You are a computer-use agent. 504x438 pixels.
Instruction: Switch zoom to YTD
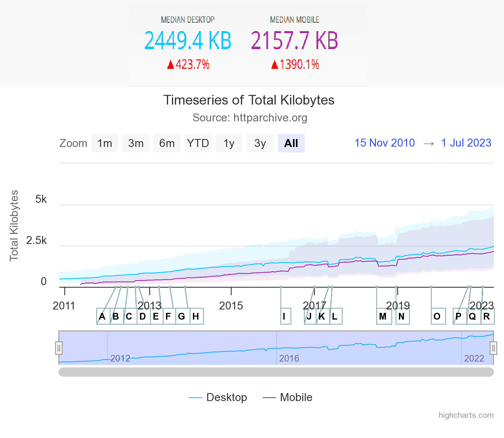click(x=198, y=143)
